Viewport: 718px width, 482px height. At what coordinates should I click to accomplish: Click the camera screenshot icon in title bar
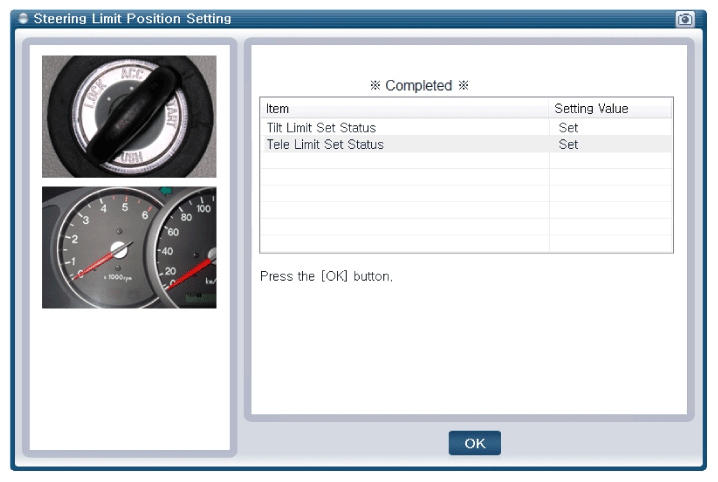pyautogui.click(x=684, y=19)
